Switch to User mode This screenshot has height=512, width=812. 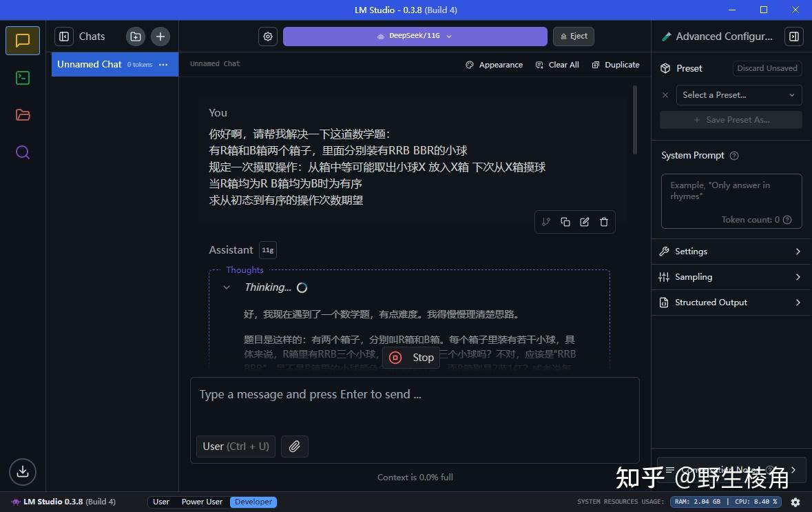click(x=161, y=502)
